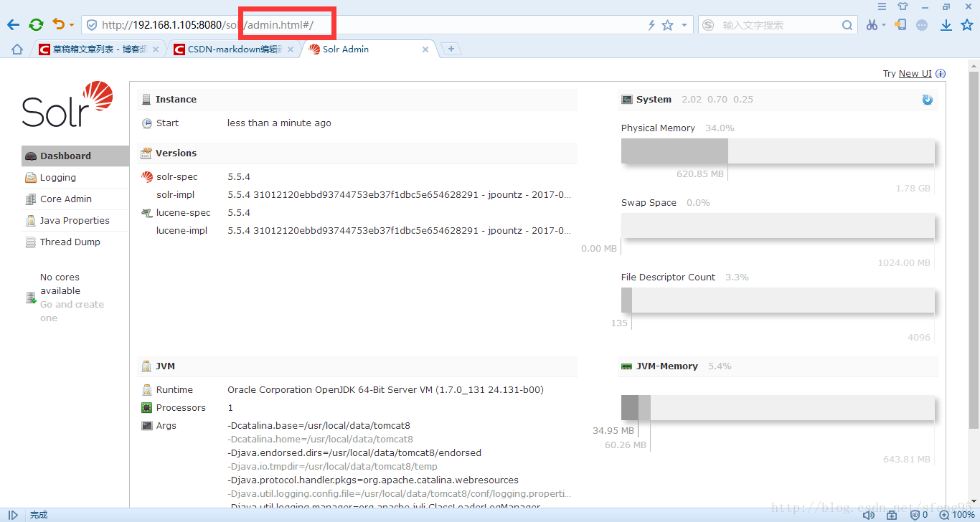Click the -Djava.io.tmpdir argument line
Image resolution: width=980 pixels, height=522 pixels.
pyautogui.click(x=332, y=466)
